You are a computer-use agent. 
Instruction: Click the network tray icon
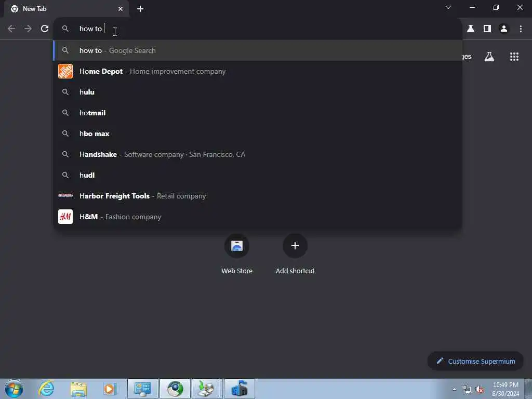(467, 390)
